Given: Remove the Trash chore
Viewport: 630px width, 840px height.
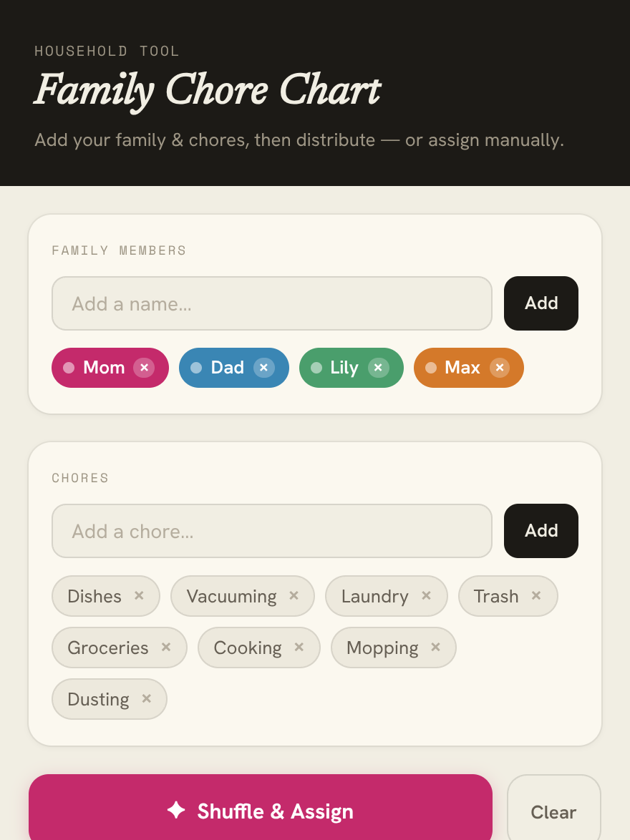Looking at the screenshot, I should pyautogui.click(x=536, y=596).
